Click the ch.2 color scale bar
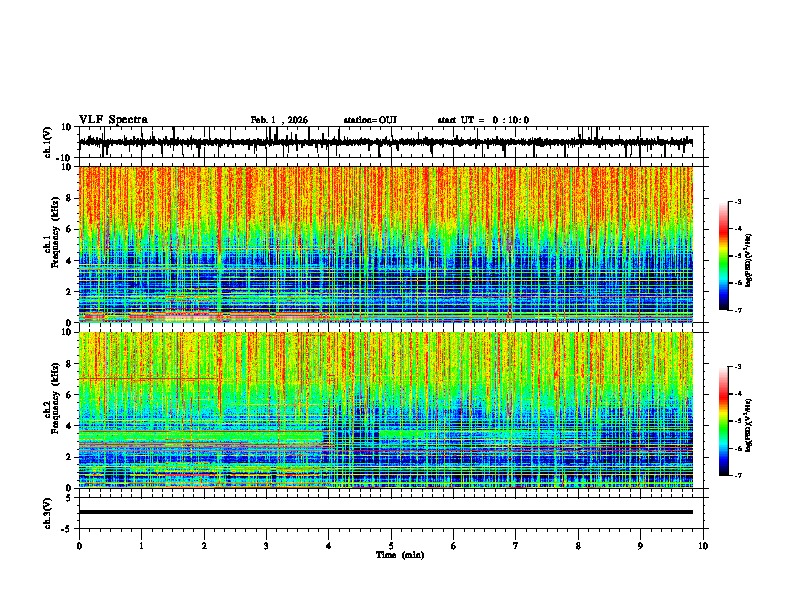The image size is (792, 612). pyautogui.click(x=724, y=421)
